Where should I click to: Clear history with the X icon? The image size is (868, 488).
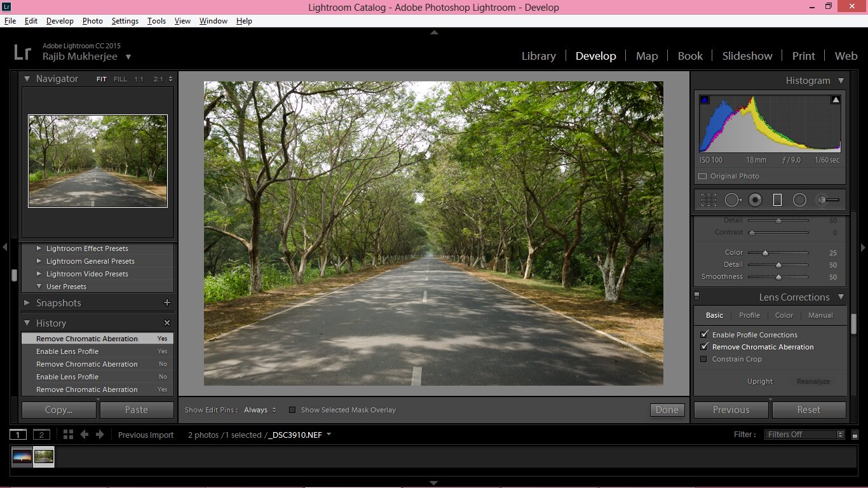167,323
